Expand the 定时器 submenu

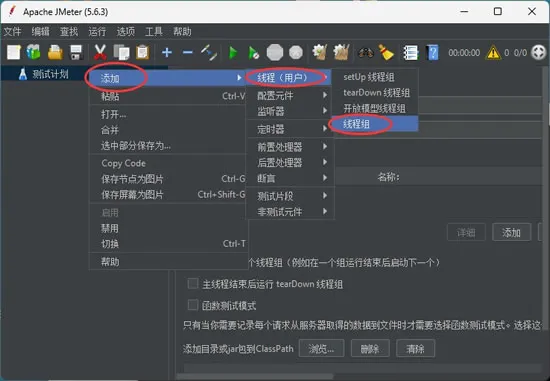tap(290, 129)
